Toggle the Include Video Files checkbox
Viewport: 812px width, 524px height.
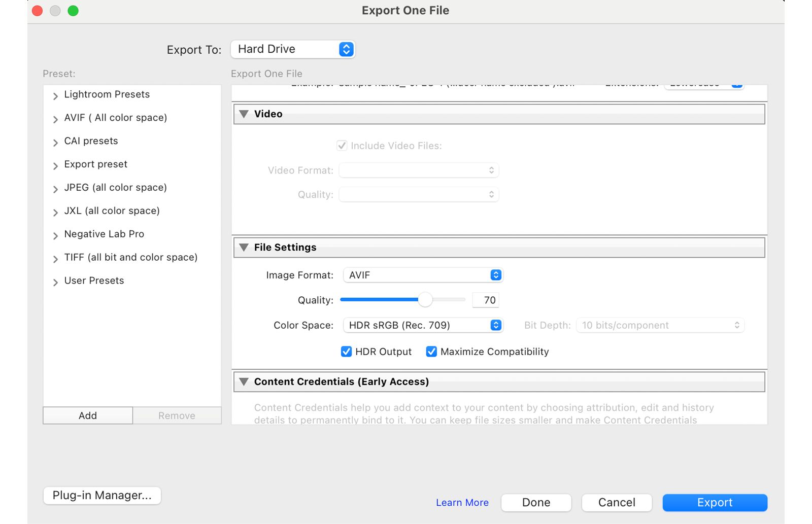point(342,146)
